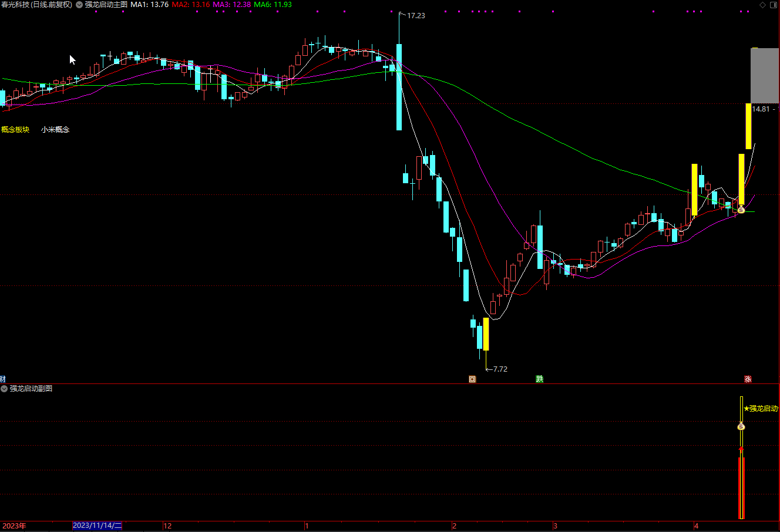Click the red signal bar in sub chart

pyautogui.click(x=741, y=488)
